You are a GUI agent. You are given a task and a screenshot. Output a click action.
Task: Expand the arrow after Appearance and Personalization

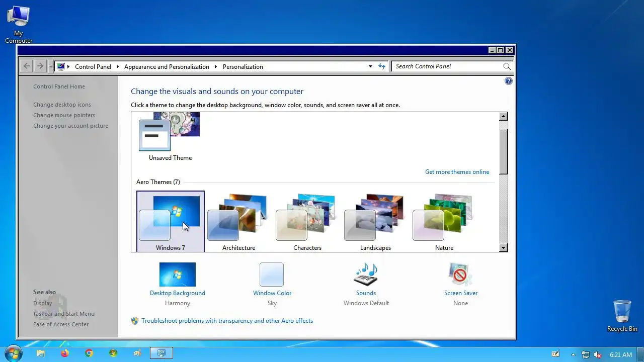click(x=215, y=66)
